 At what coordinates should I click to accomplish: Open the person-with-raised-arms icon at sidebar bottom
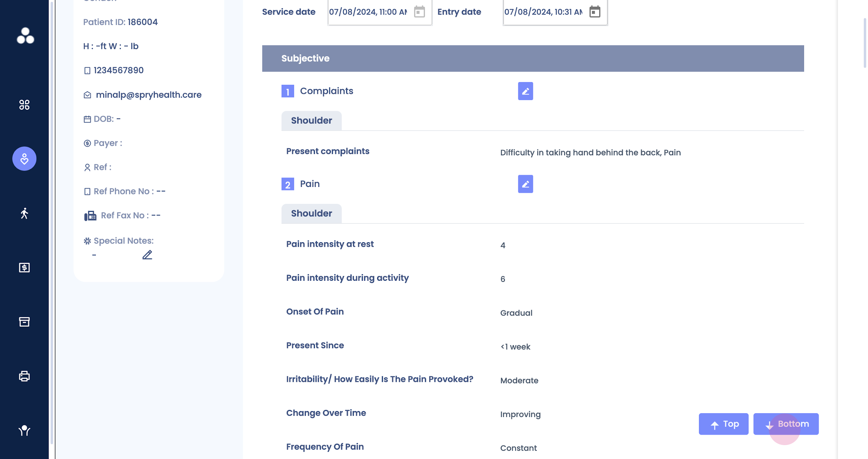pos(24,431)
